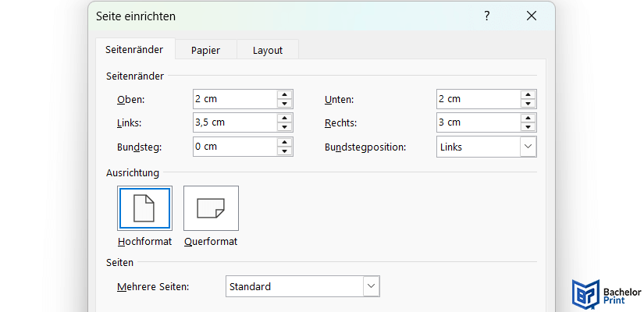
Task: Click the Rechts label
Action: pyautogui.click(x=341, y=122)
